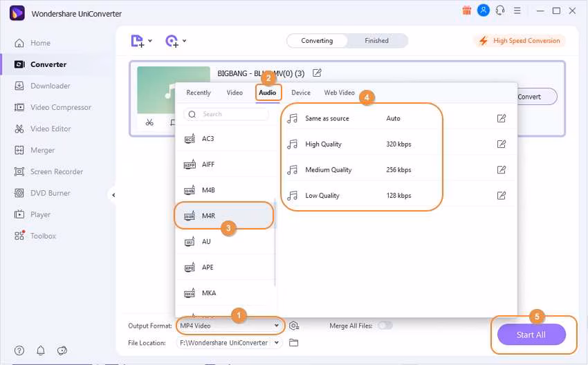The image size is (588, 365).
Task: Click the format Search field
Action: [x=226, y=114]
